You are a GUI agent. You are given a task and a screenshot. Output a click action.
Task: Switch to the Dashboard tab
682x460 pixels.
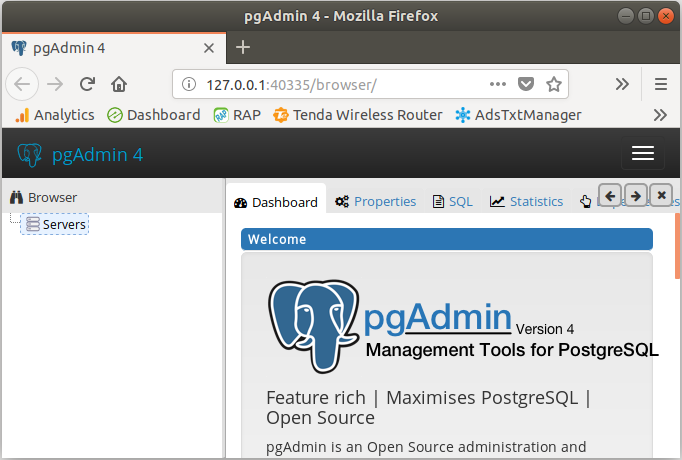pyautogui.click(x=276, y=202)
